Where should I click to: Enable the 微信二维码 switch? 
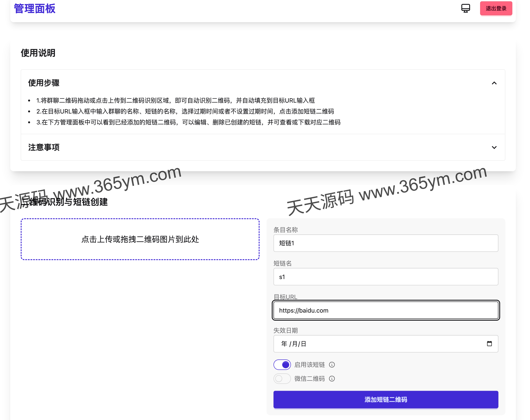(x=282, y=379)
